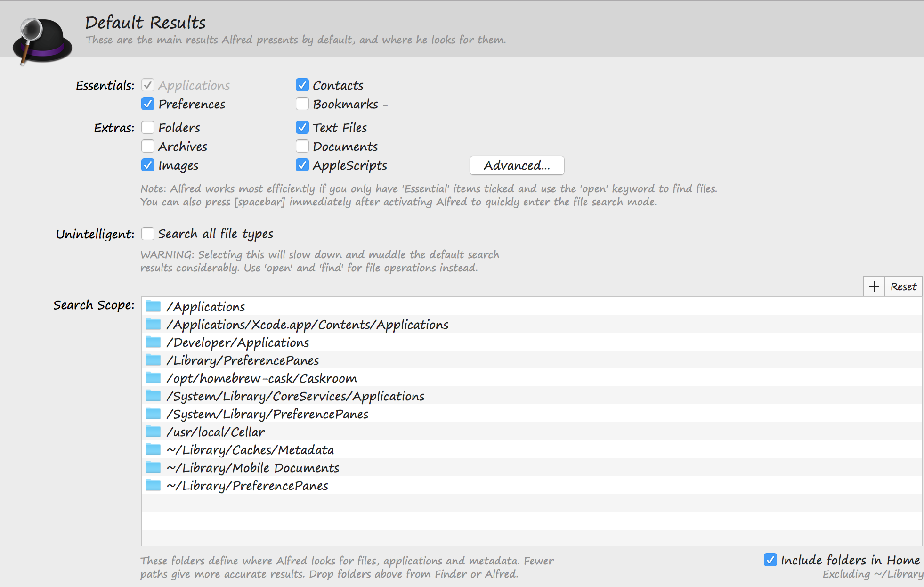Enable the Bookmarks checkbox
The height and width of the screenshot is (587, 924).
[302, 104]
